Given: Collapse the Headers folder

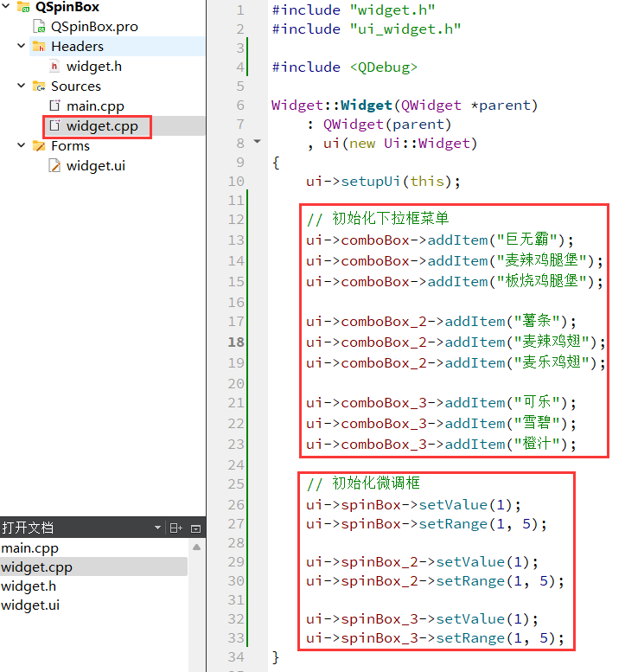Looking at the screenshot, I should click(21, 46).
